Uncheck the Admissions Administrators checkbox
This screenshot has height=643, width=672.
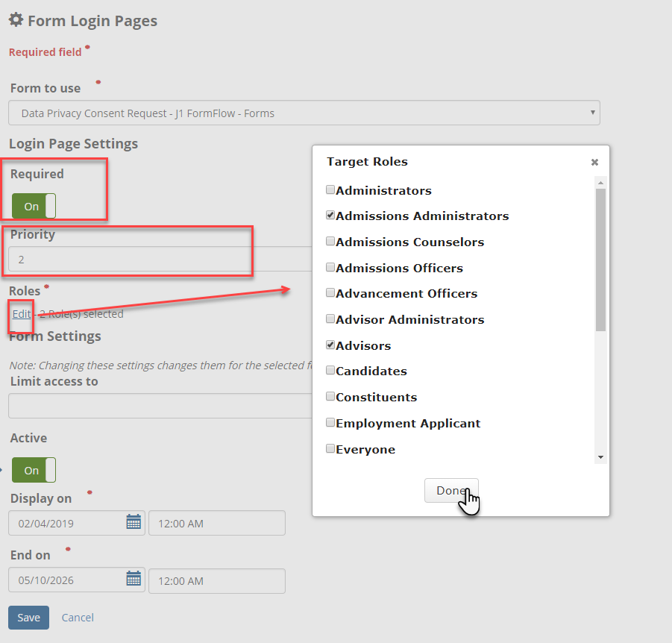click(330, 215)
